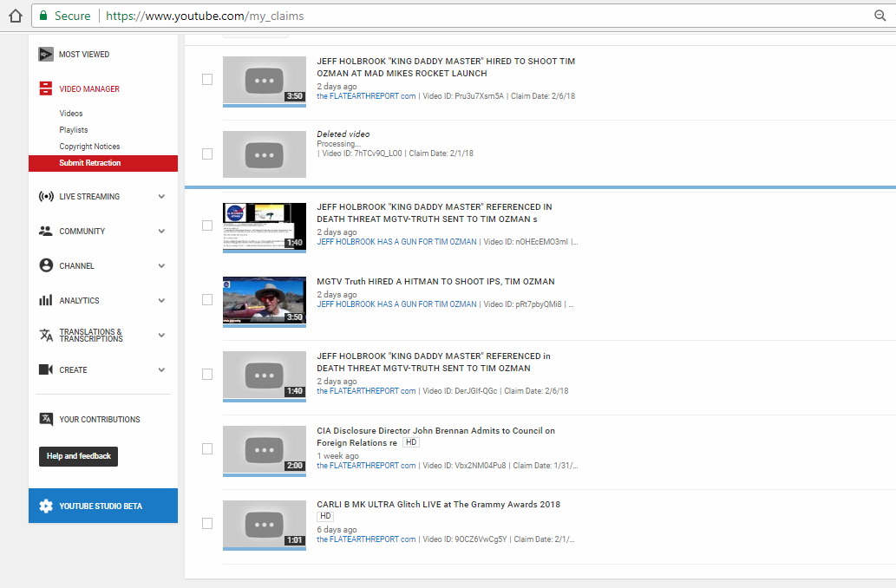The image size is (896, 588).
Task: Expand the Channel section chevron
Action: click(x=161, y=265)
